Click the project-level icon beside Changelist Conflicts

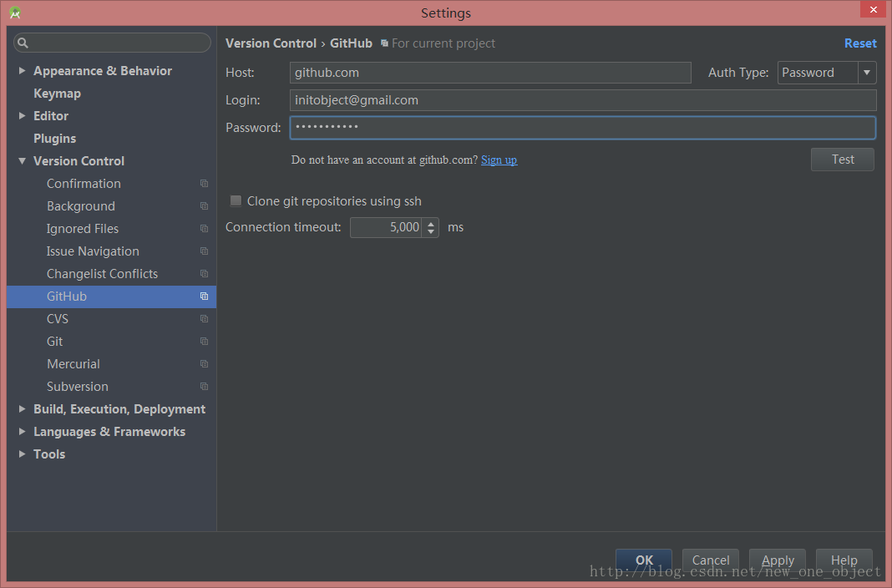coord(204,273)
